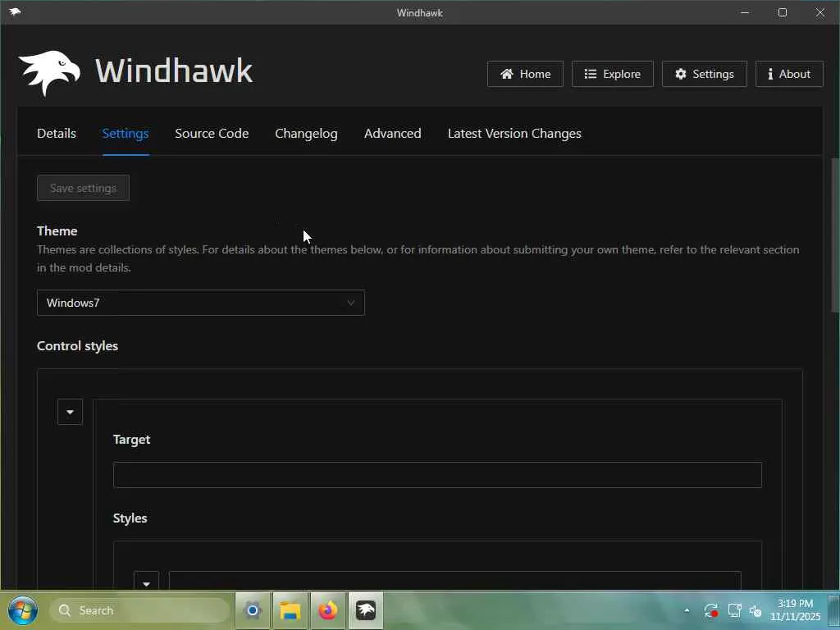Click the Show desktop button
This screenshot has height=630, width=840.
[x=833, y=610]
